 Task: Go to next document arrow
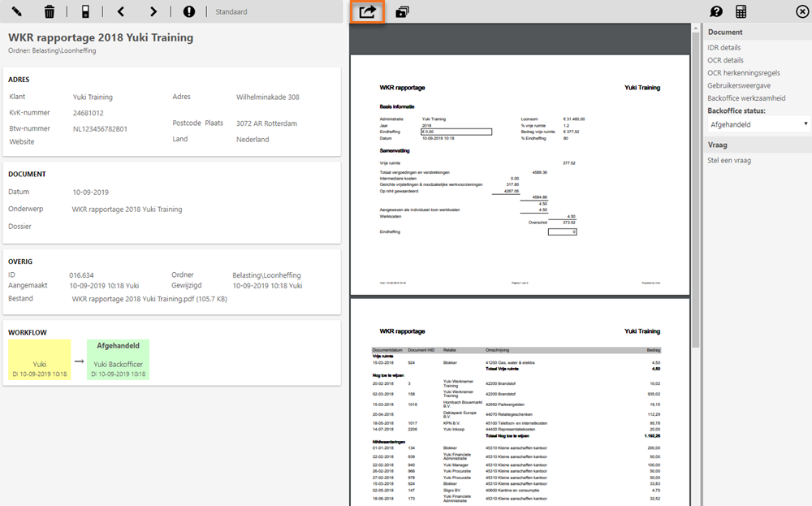click(x=153, y=11)
